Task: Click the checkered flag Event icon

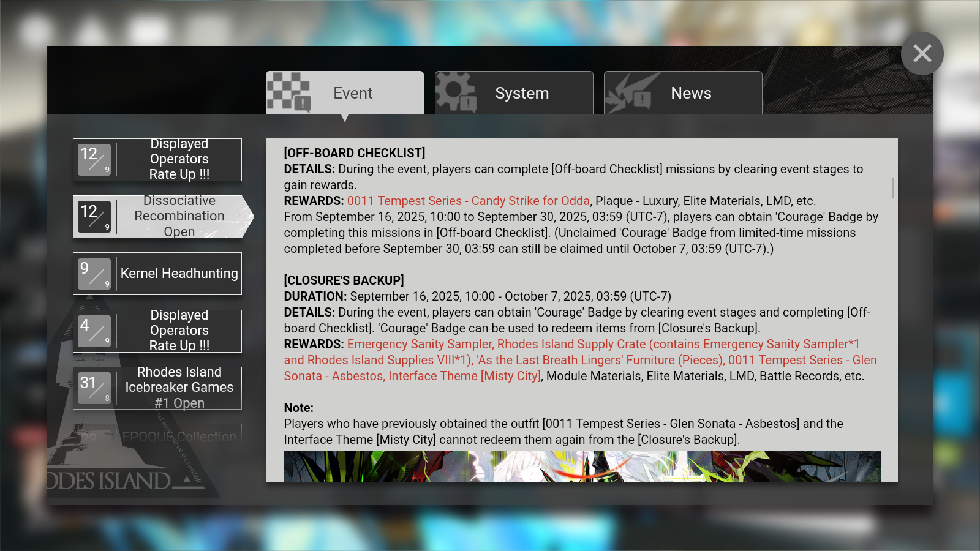Action: [288, 92]
